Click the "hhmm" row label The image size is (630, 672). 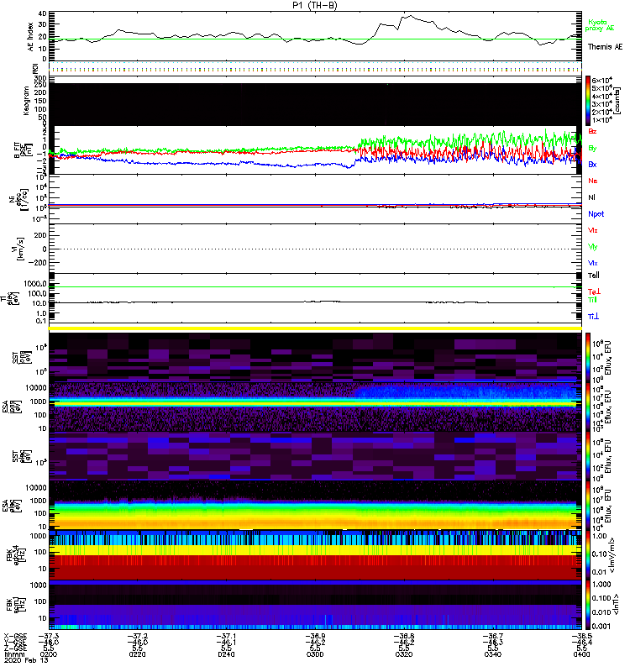14,654
